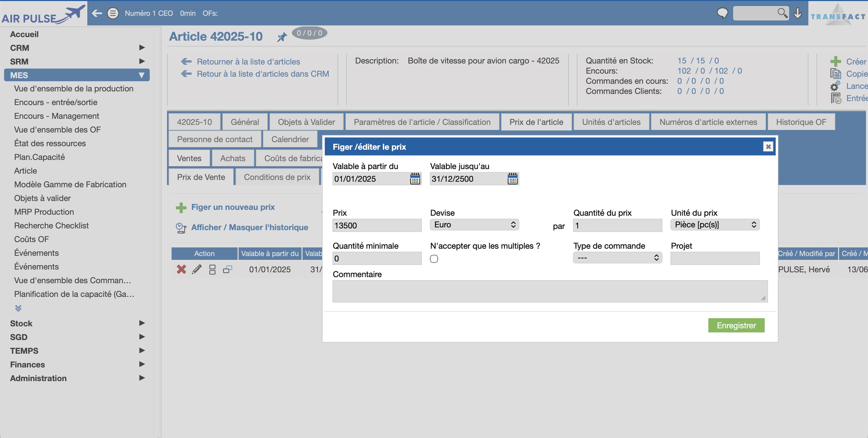Click the pencil edit price icon

(197, 269)
